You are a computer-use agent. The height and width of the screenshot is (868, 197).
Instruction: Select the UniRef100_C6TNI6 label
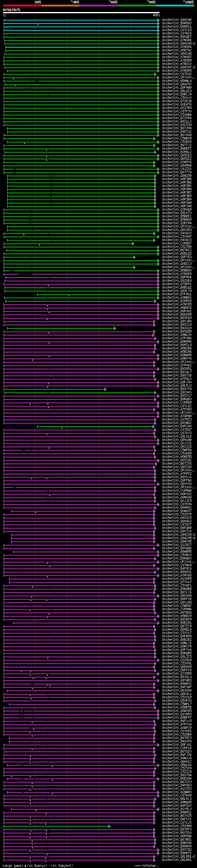(177, 33)
